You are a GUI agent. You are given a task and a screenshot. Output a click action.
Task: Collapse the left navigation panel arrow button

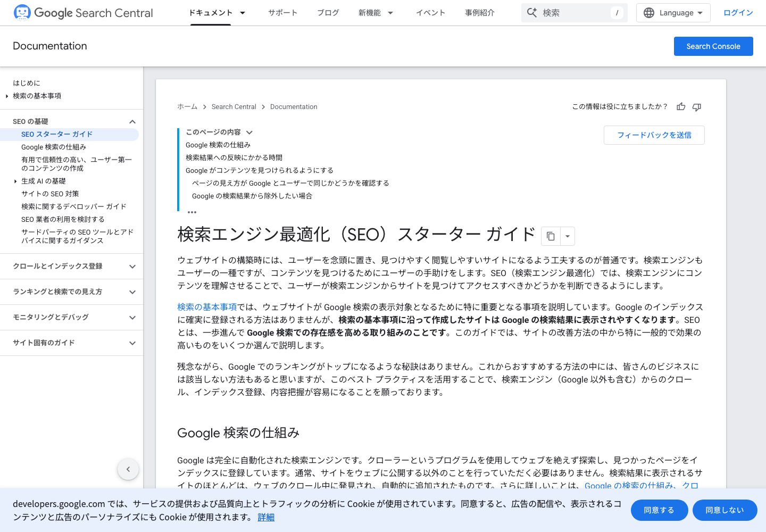(128, 469)
